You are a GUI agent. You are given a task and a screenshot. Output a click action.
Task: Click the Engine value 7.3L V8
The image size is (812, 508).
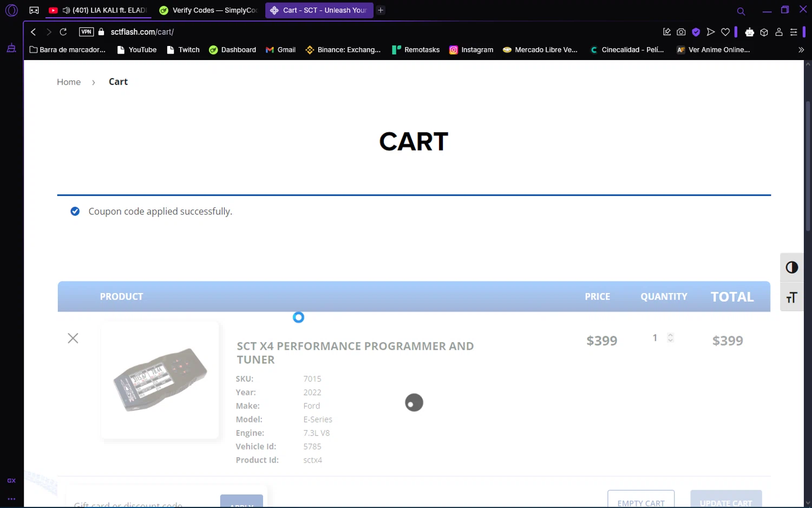(317, 433)
